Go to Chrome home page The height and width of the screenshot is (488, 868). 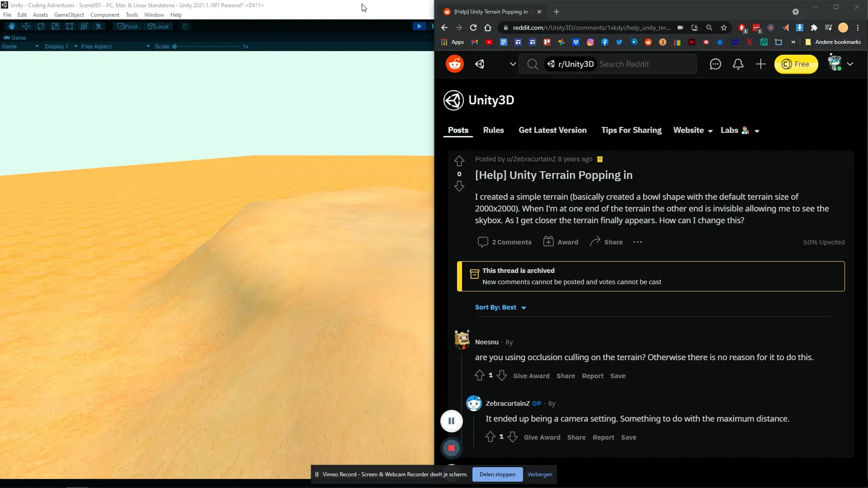[x=488, y=28]
